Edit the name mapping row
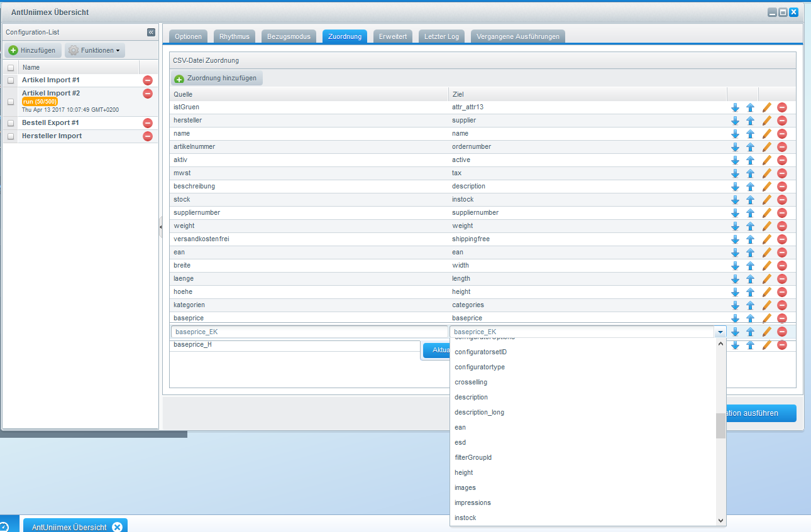 coord(766,134)
